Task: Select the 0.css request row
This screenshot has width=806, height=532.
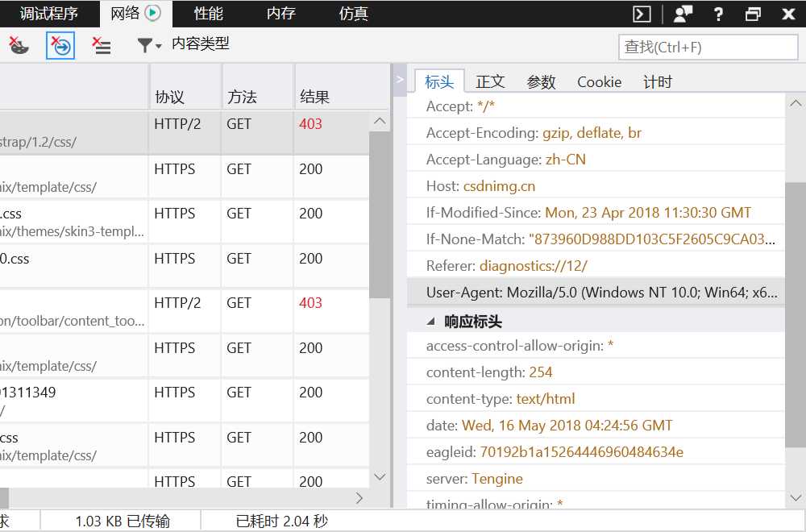Action: click(x=185, y=267)
